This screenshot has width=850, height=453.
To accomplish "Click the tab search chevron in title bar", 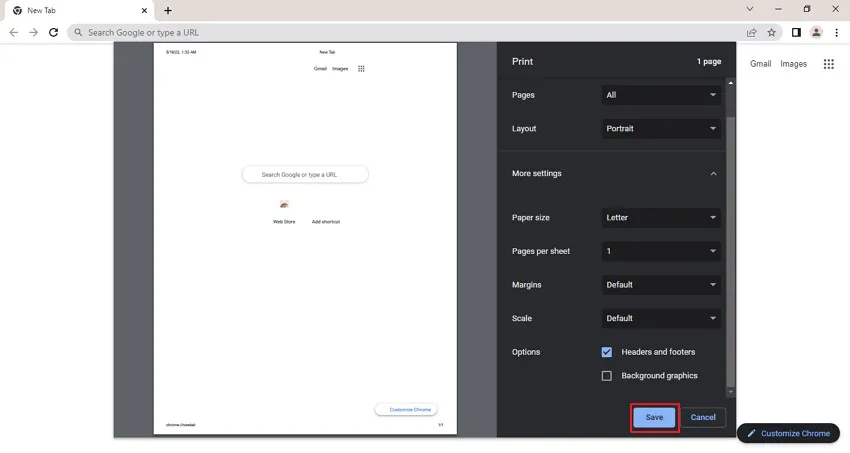I will [750, 9].
